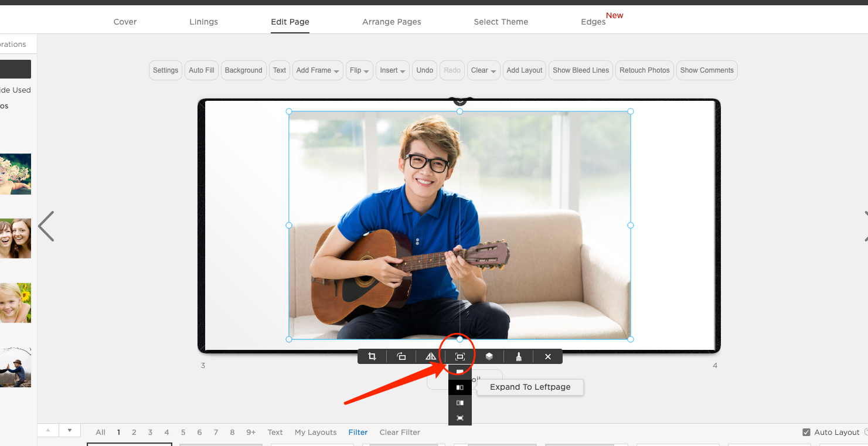Toggle Show Comments
This screenshot has height=446, width=868.
point(707,70)
